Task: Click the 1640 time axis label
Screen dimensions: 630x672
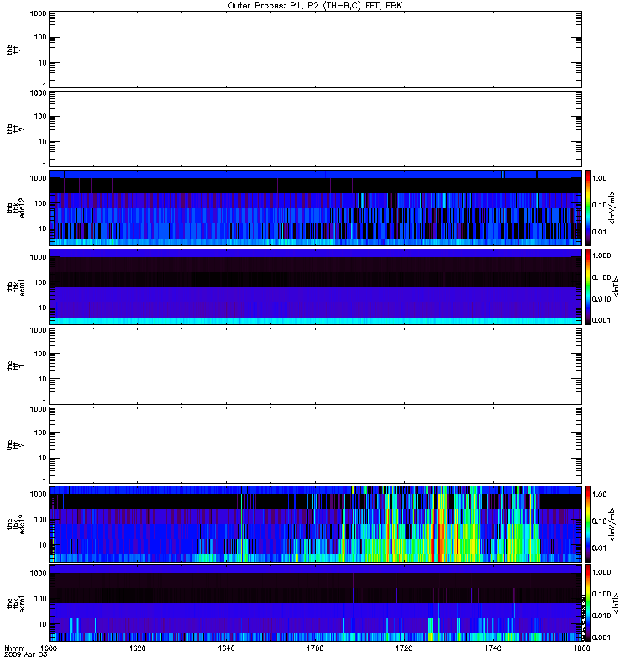Action: click(x=226, y=648)
